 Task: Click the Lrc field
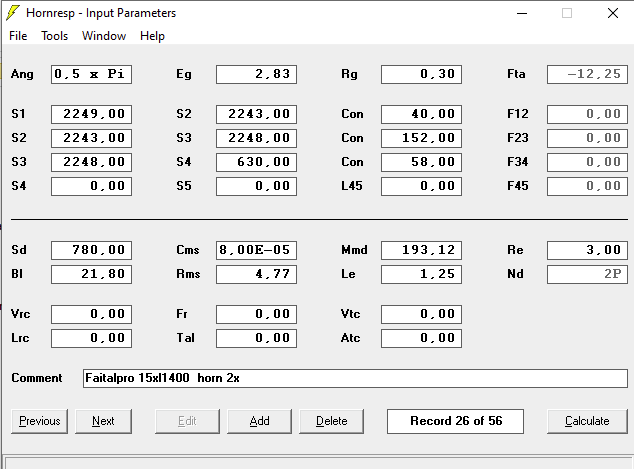91,338
